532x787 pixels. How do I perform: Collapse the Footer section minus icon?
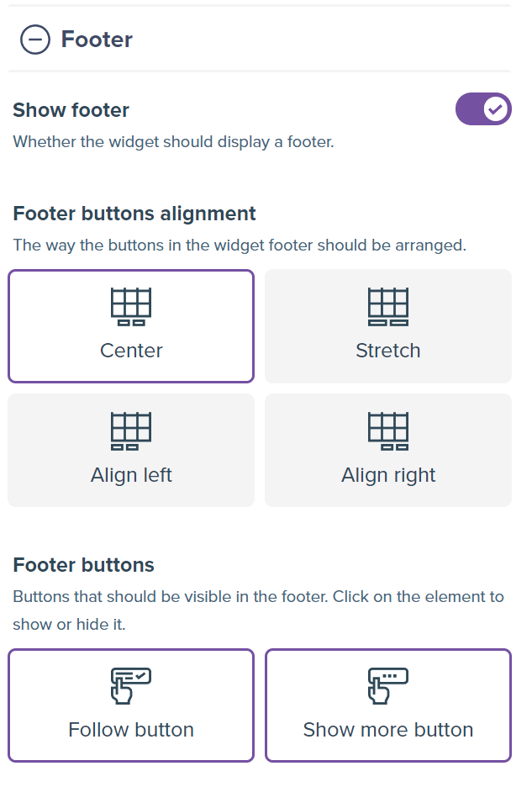(34, 40)
